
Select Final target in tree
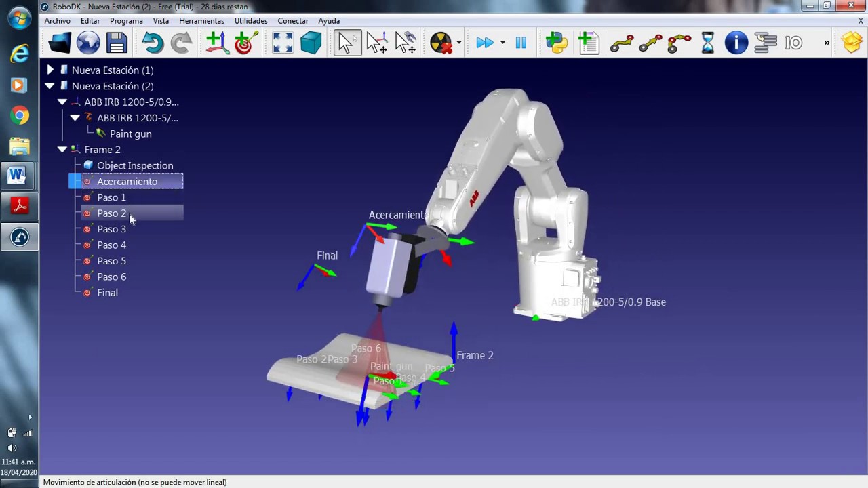tap(107, 293)
